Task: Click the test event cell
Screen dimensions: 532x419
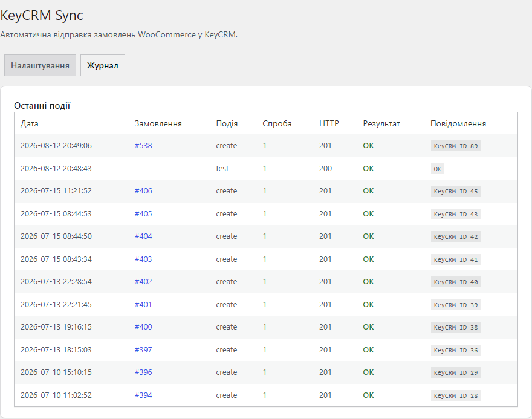Action: pos(222,169)
